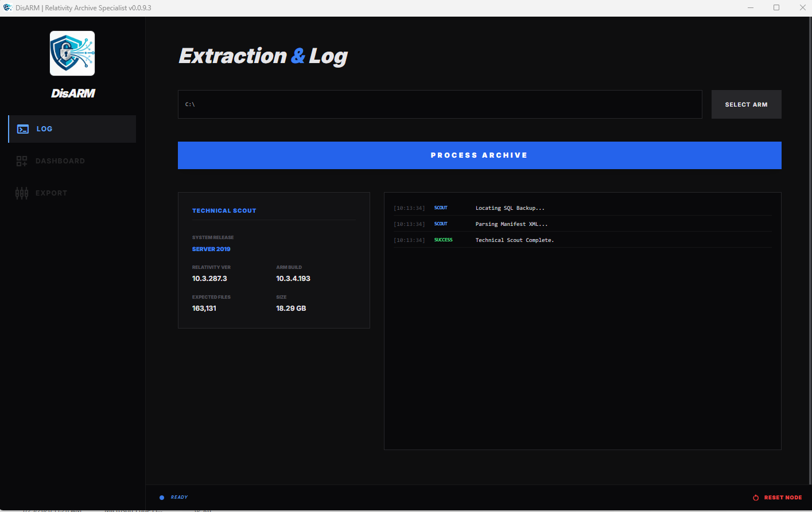The height and width of the screenshot is (512, 812).
Task: Click the archive path input field
Action: pyautogui.click(x=440, y=104)
